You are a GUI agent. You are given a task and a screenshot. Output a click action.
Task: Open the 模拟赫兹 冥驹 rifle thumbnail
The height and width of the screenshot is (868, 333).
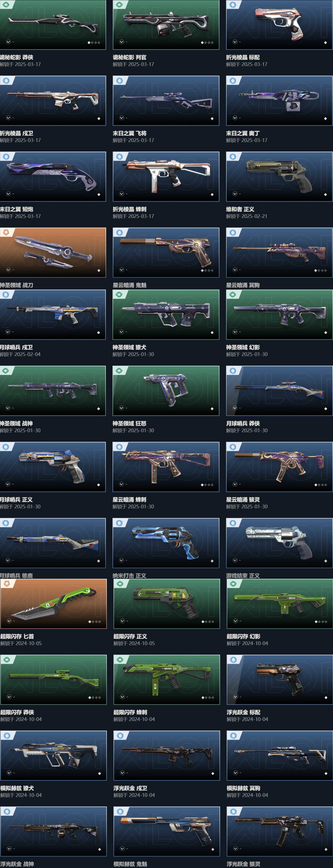click(280, 755)
